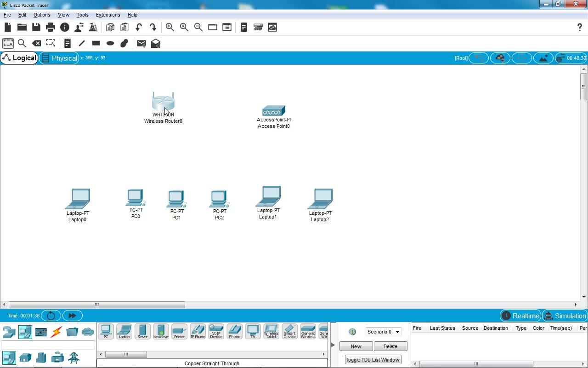
Task: Open the Wireless Router0 device
Action: (163, 102)
